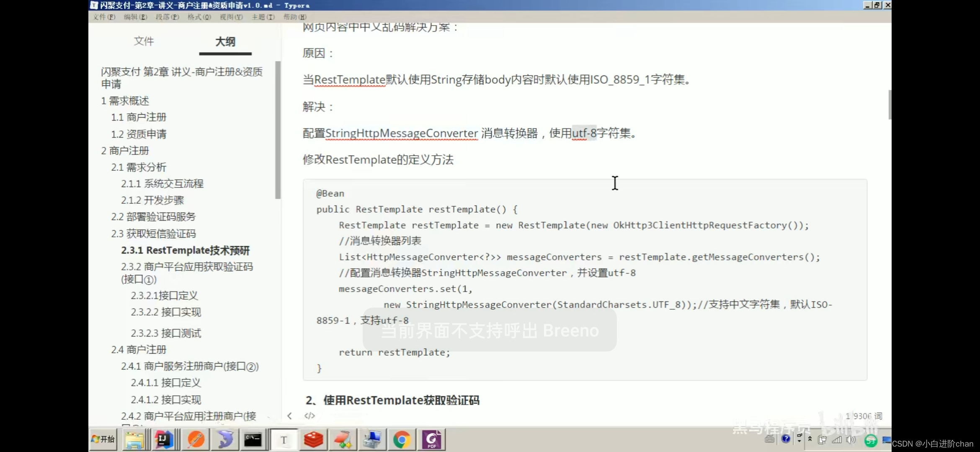This screenshot has width=980, height=452.
Task: Jump to 2.3 获取短信验证码
Action: (153, 234)
